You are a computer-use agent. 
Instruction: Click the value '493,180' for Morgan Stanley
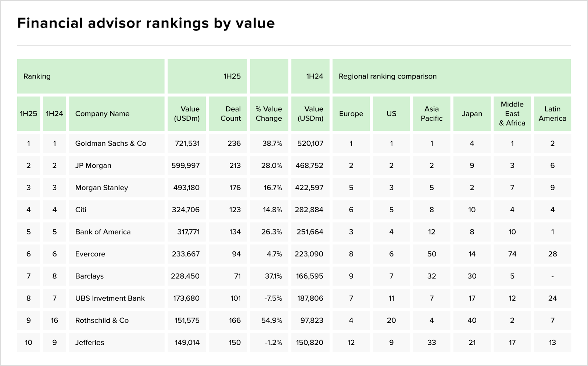click(x=187, y=188)
